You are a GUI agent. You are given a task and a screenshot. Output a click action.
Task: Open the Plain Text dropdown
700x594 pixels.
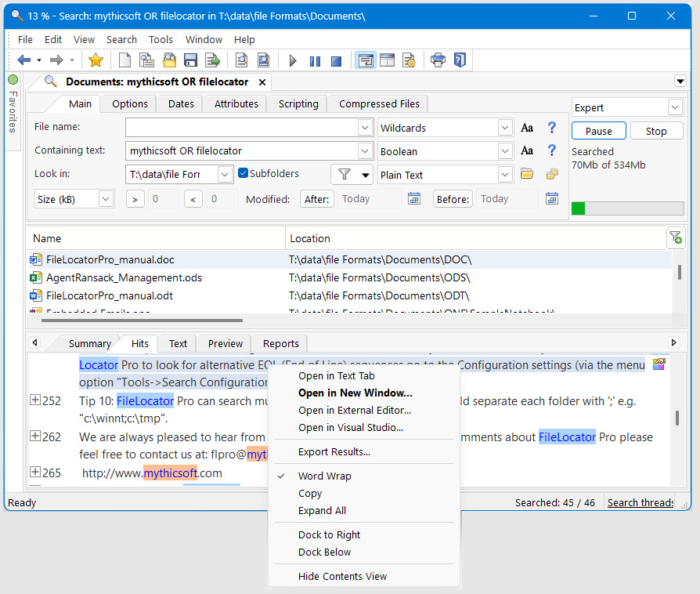point(504,174)
